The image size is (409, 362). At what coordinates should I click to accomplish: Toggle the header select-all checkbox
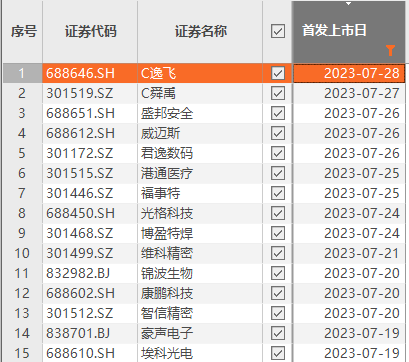[278, 31]
